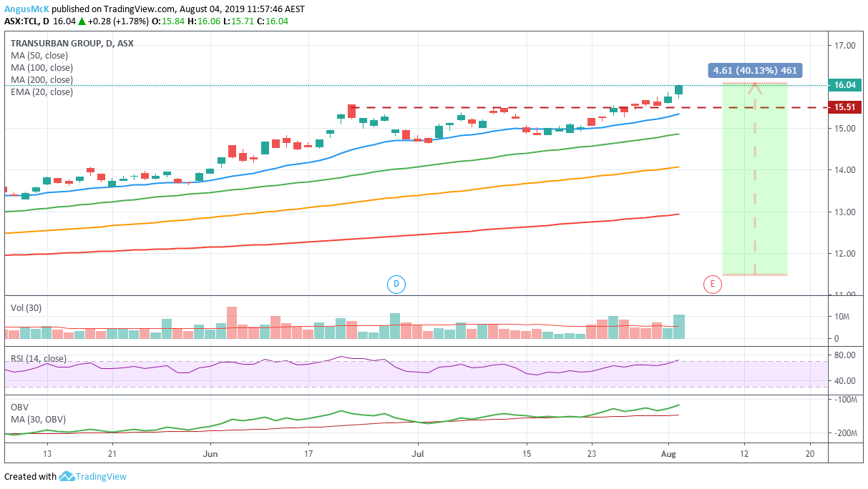Click the Vol (30) indicator label
This screenshot has width=868, height=489.
pyautogui.click(x=25, y=308)
